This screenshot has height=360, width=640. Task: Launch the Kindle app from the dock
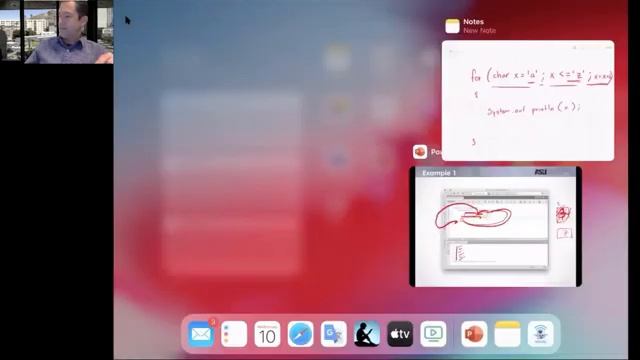(x=367, y=334)
